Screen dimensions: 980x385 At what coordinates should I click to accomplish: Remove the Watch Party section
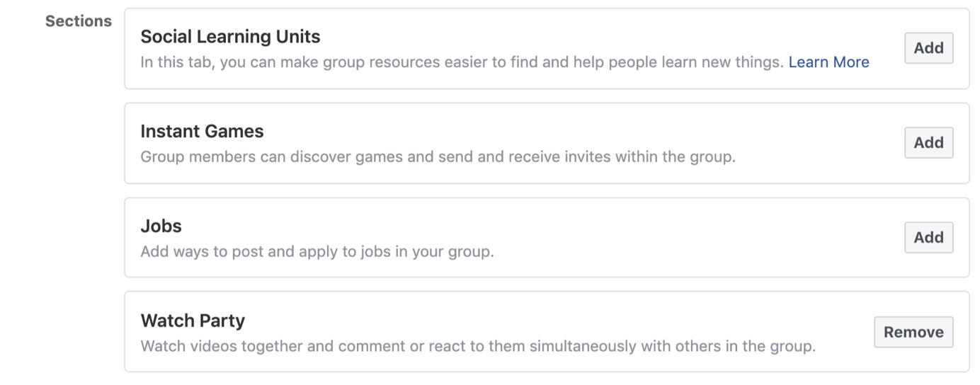coord(913,333)
